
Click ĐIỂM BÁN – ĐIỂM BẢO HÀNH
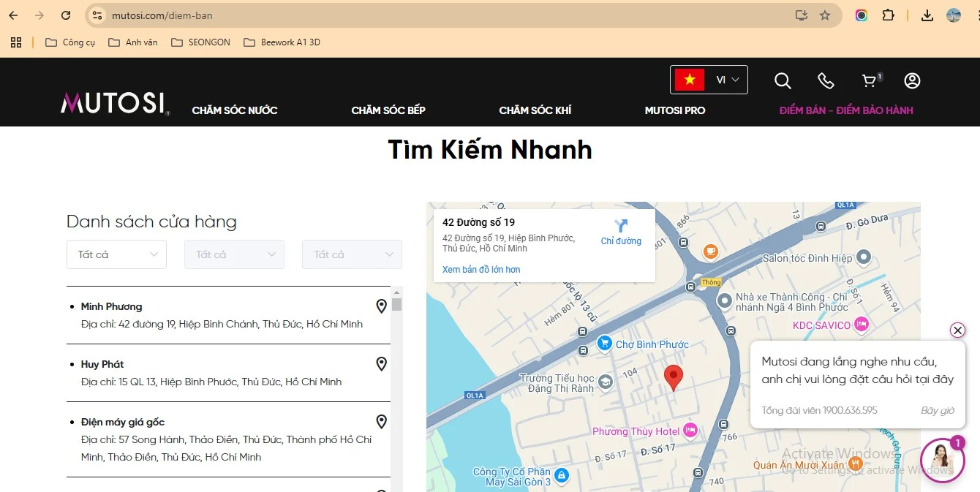click(846, 110)
